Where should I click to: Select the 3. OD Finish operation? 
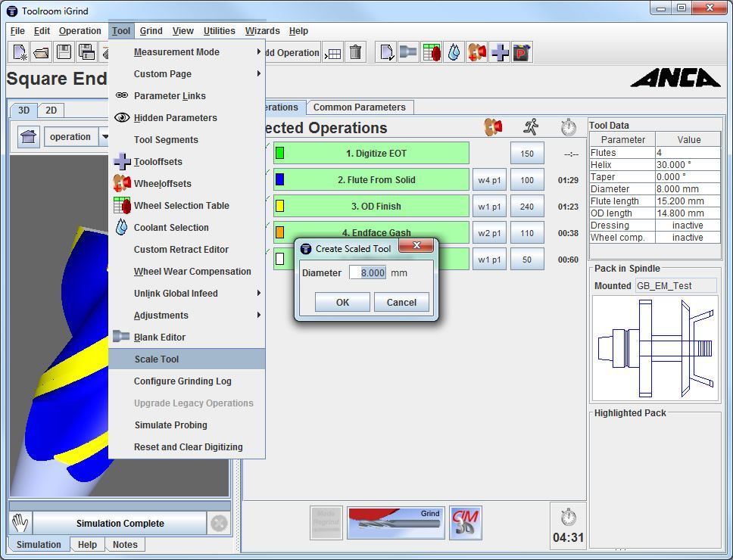[x=371, y=206]
